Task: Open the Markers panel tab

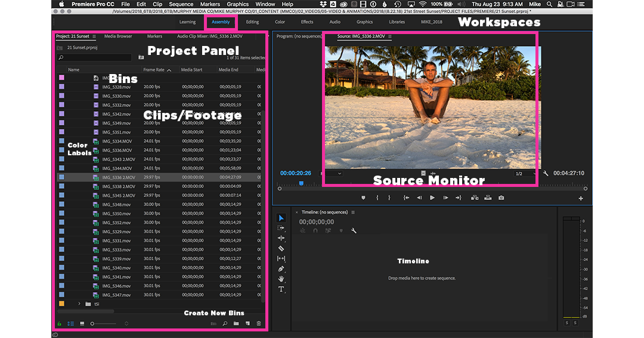Action: click(154, 36)
